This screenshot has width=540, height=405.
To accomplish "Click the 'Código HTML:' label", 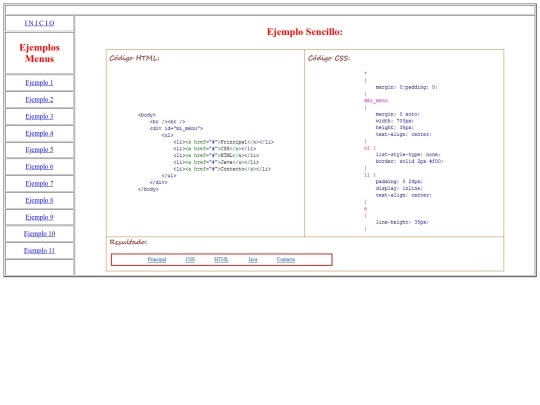I will click(x=134, y=58).
